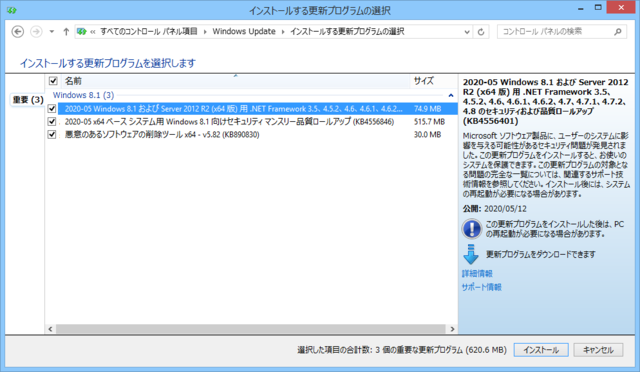Select the KB4556846 マンスリー品質ロールアップ row
Viewport: 640px width, 372px height.
pyautogui.click(x=257, y=121)
